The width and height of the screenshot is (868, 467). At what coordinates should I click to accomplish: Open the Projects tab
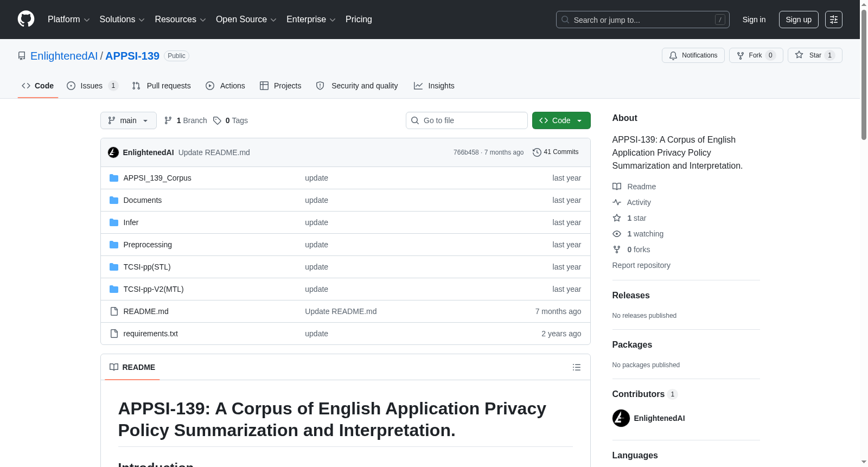pos(280,86)
